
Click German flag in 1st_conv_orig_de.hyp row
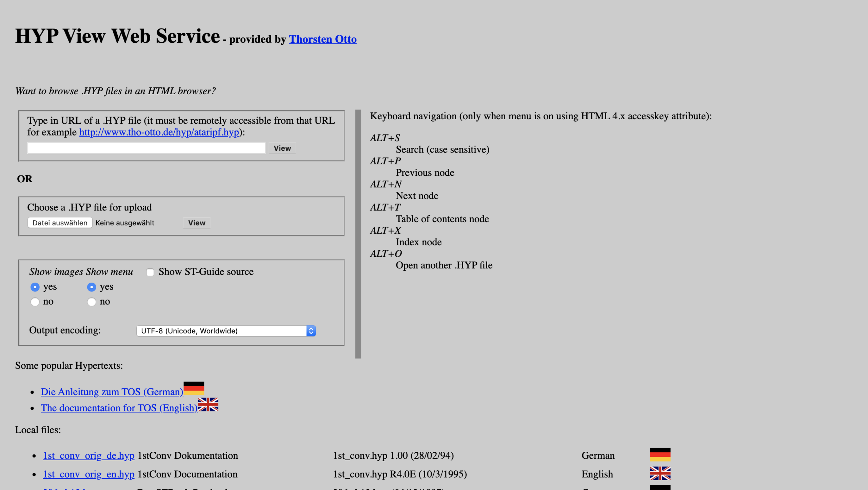click(x=660, y=454)
